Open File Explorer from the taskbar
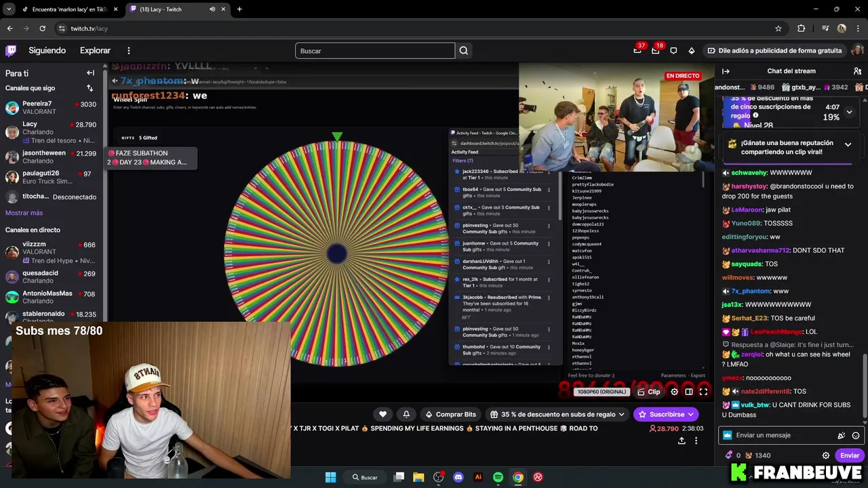The width and height of the screenshot is (868, 488). tap(418, 477)
